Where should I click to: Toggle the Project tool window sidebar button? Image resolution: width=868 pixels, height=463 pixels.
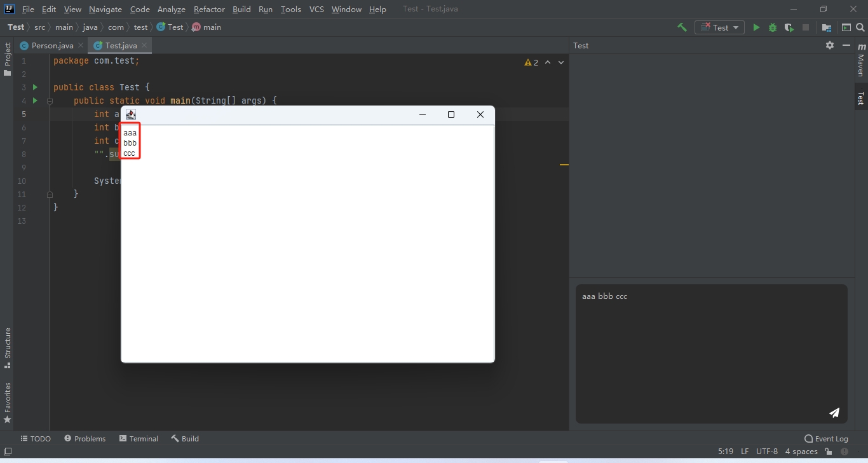click(8, 59)
